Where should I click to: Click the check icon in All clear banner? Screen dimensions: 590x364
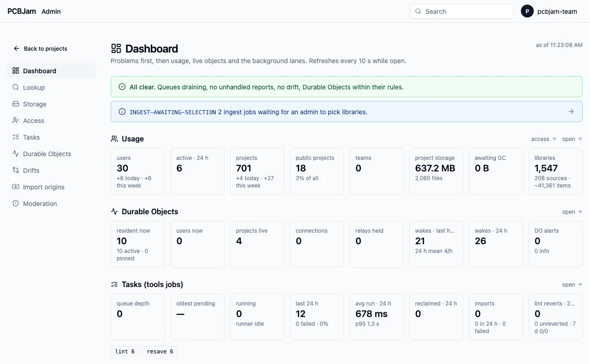[122, 87]
